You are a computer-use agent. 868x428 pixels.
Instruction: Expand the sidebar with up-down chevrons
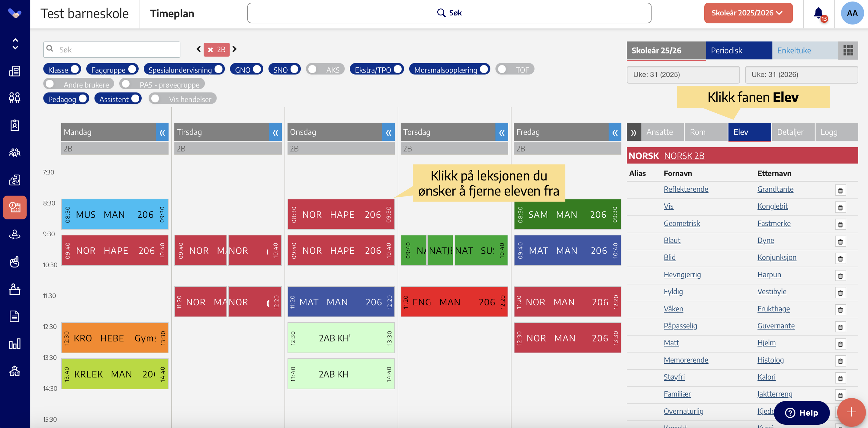point(15,44)
